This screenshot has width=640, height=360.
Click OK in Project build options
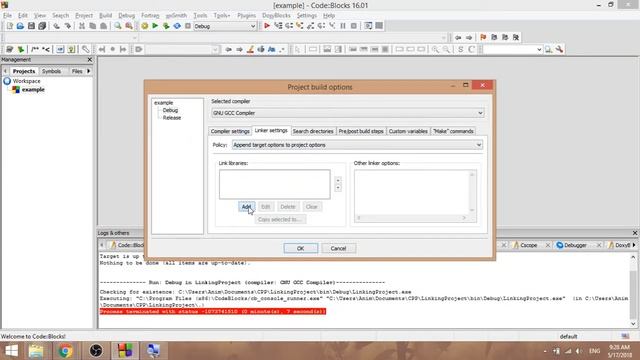coord(300,248)
